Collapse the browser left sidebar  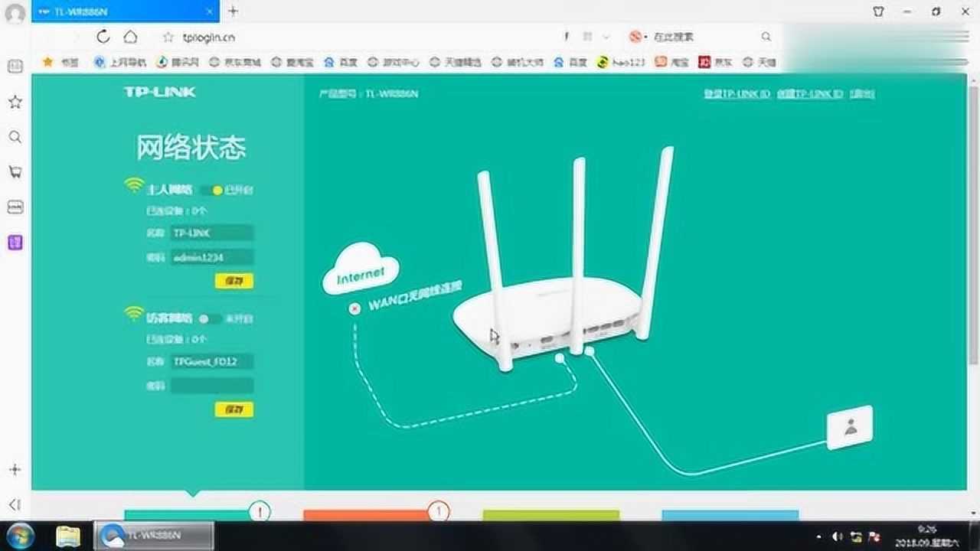15,504
